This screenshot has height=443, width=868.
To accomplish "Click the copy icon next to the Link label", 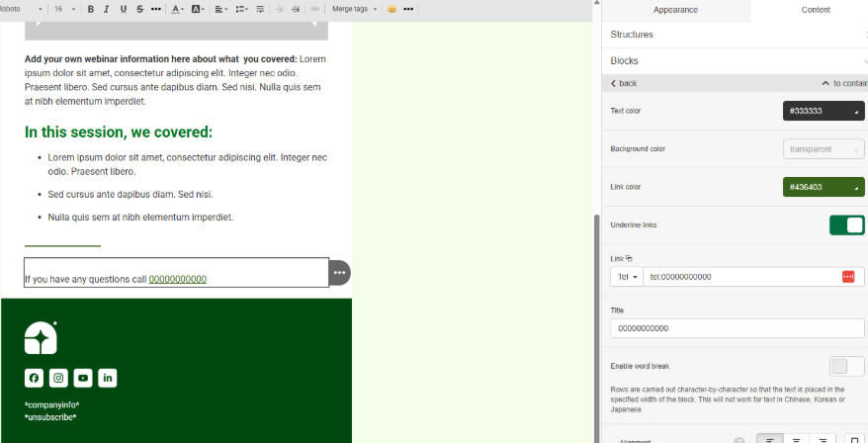I will 629,258.
